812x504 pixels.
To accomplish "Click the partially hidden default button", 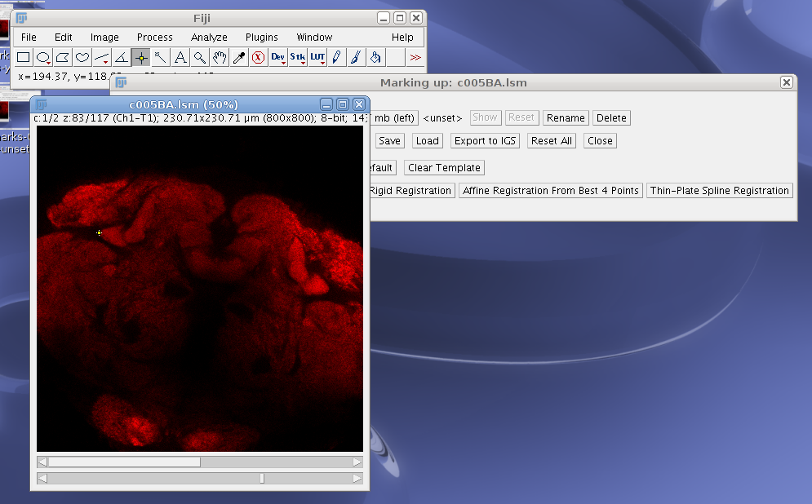I will tap(384, 168).
